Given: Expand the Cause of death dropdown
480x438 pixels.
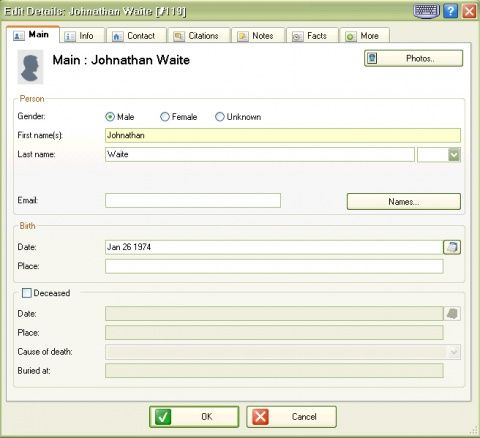Looking at the screenshot, I should [454, 352].
